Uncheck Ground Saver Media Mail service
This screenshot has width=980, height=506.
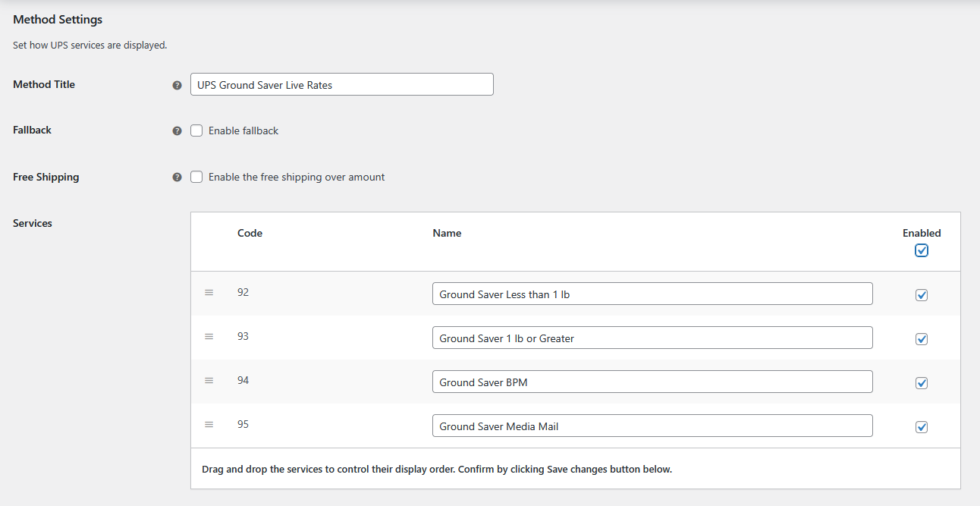922,427
